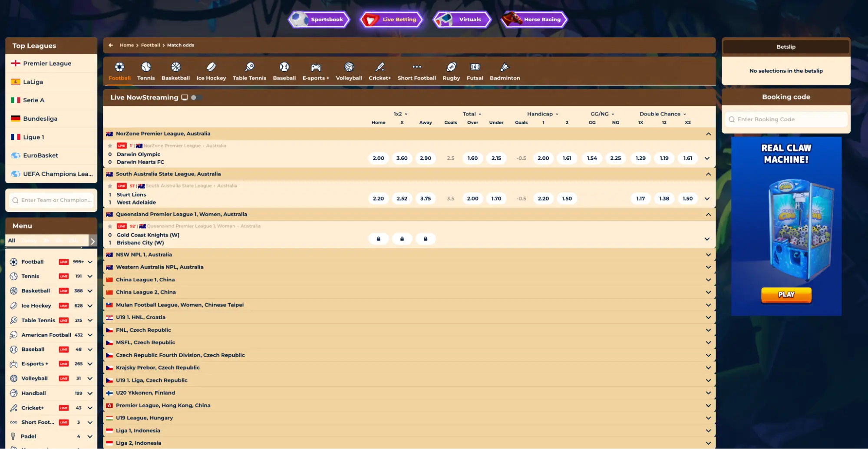
Task: Select the Basketball icon in sports bar
Action: pos(175,70)
